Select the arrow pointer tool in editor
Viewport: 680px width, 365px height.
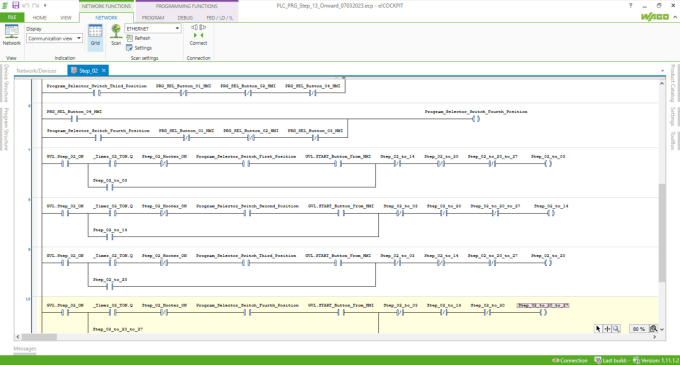click(598, 329)
